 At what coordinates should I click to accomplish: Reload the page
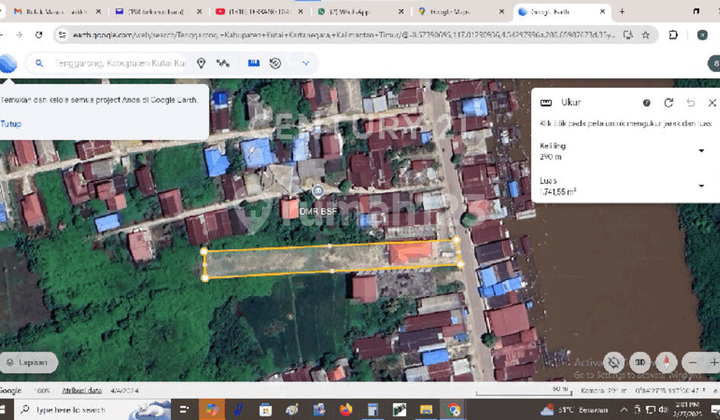coord(39,35)
